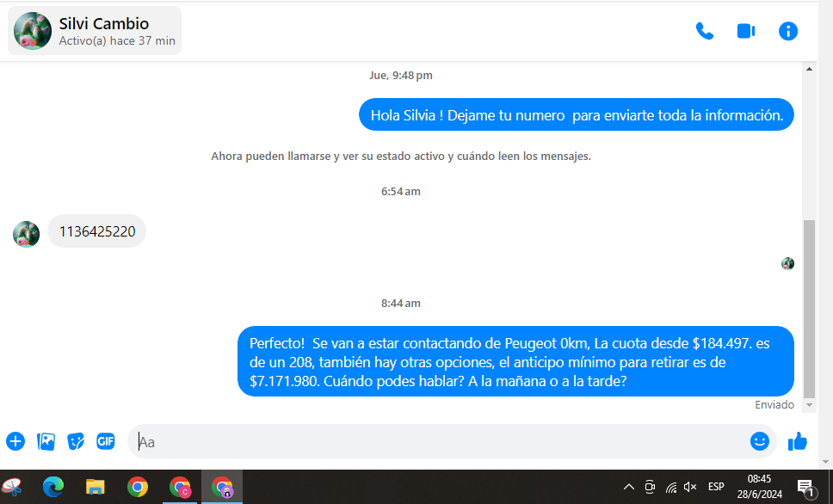
Task: Open the conversation information panel
Action: click(787, 31)
